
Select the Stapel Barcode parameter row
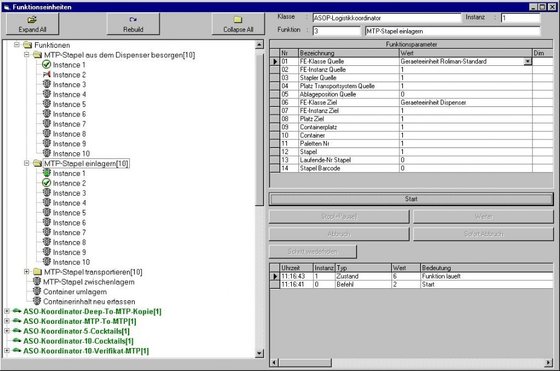click(411, 168)
